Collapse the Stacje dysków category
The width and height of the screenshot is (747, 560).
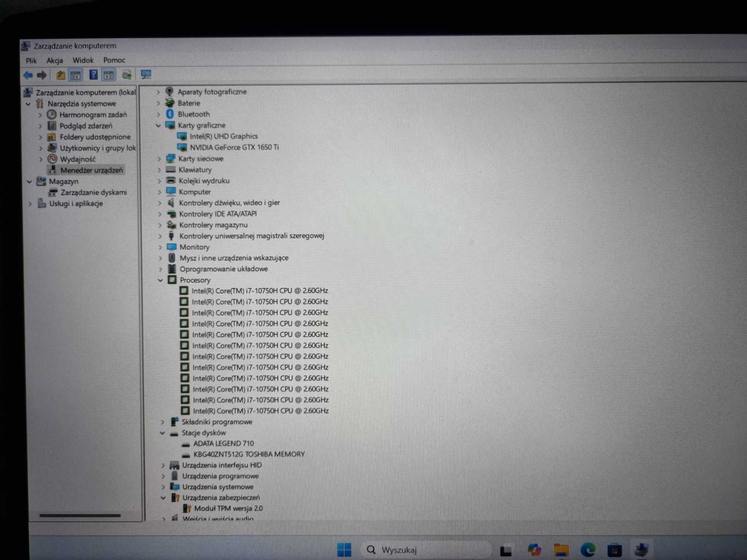pos(162,433)
